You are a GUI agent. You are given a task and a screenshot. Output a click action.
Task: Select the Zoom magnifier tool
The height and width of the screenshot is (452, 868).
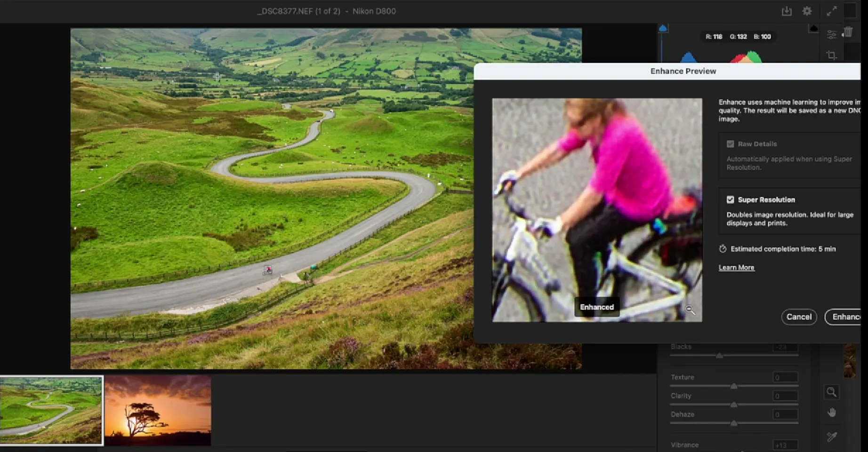click(832, 392)
